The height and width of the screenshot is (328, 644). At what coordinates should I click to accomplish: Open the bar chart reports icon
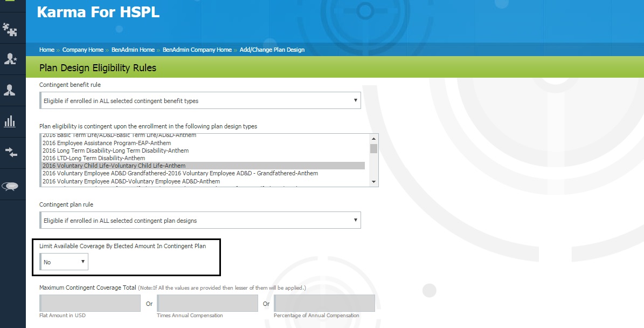click(x=10, y=121)
